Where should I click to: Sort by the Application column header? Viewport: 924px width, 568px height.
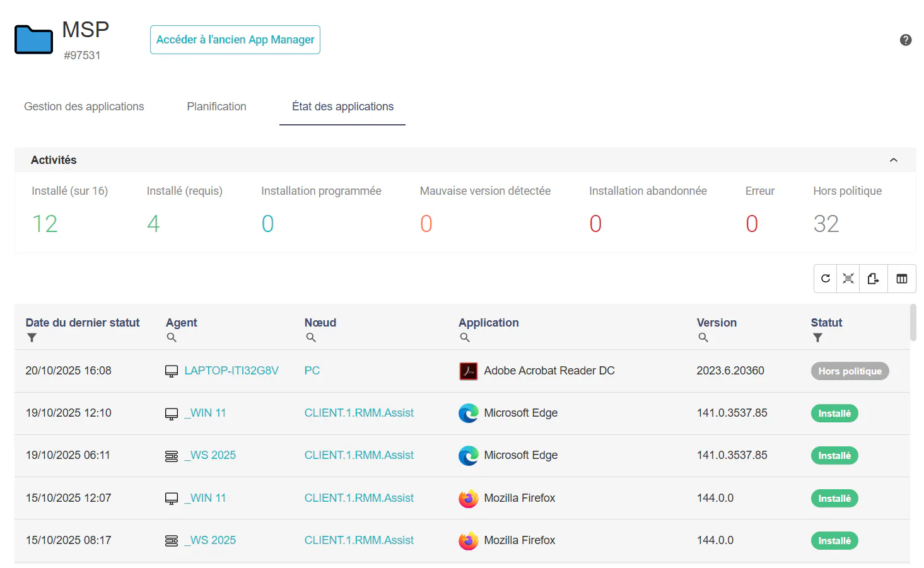[489, 323]
